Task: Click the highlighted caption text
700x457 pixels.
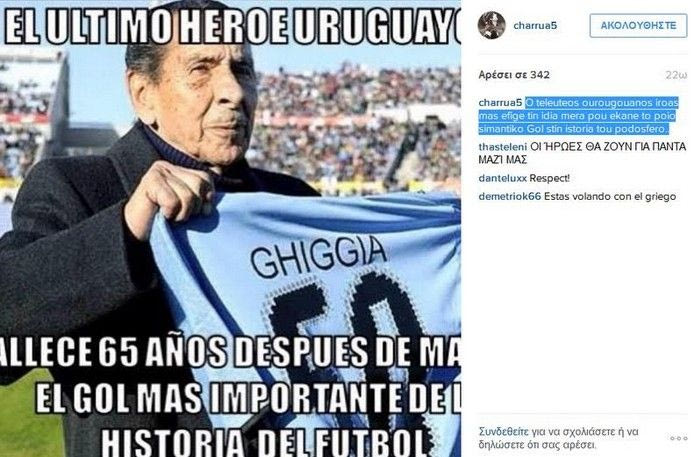Action: pos(579,116)
